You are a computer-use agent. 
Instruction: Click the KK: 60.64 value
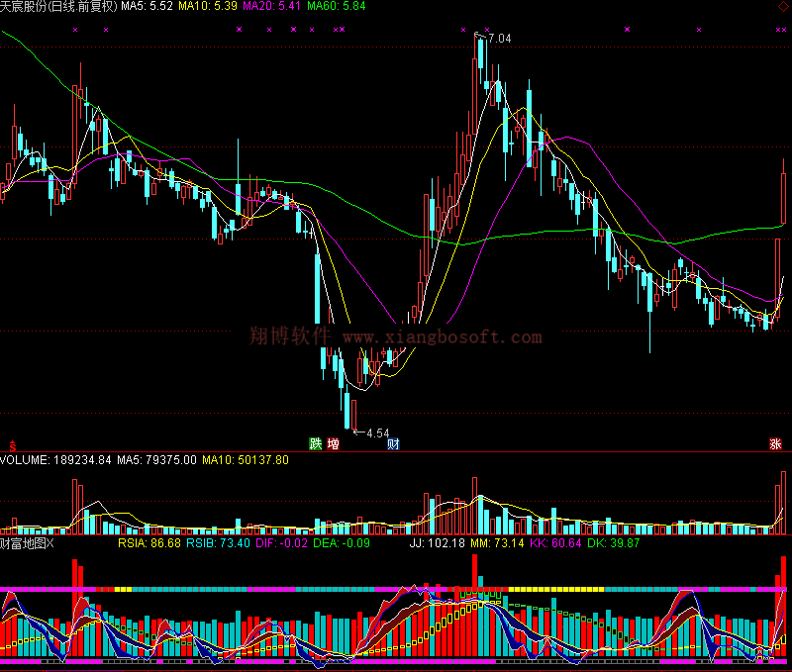[x=555, y=543]
